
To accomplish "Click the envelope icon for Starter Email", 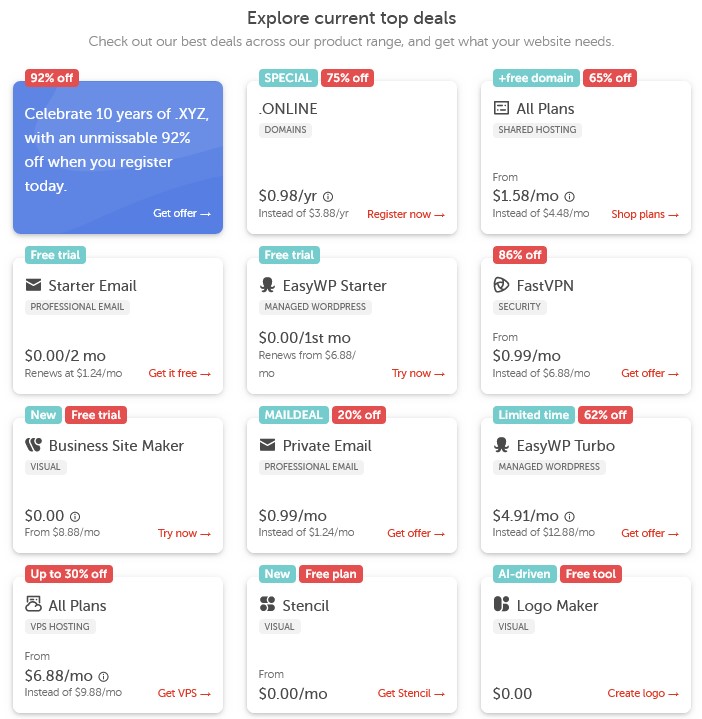I will [33, 285].
